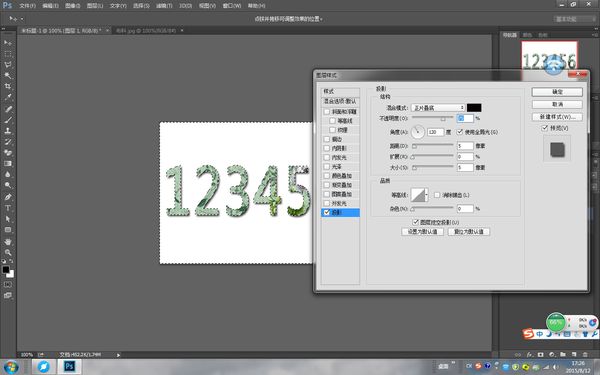Toggle the 预览 (Preview) checkbox
Image resolution: width=600 pixels, height=375 pixels.
545,128
